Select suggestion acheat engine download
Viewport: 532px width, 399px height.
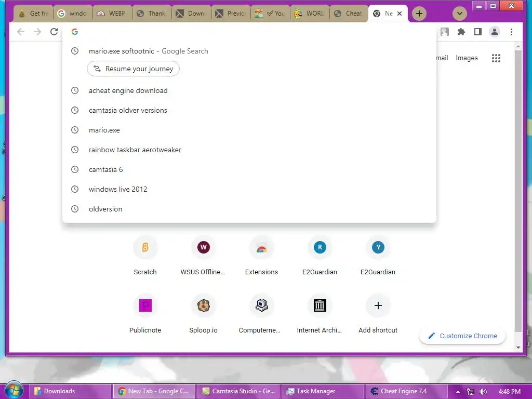[x=249, y=90]
